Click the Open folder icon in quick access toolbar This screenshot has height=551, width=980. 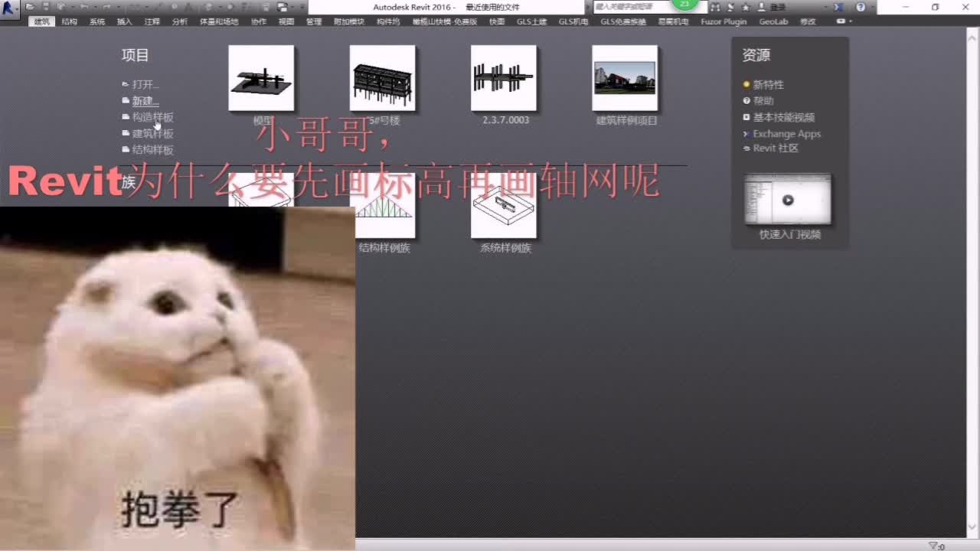[30, 7]
